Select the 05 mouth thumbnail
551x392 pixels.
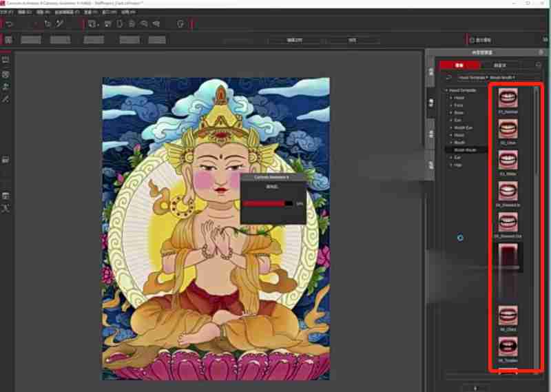[x=508, y=222]
